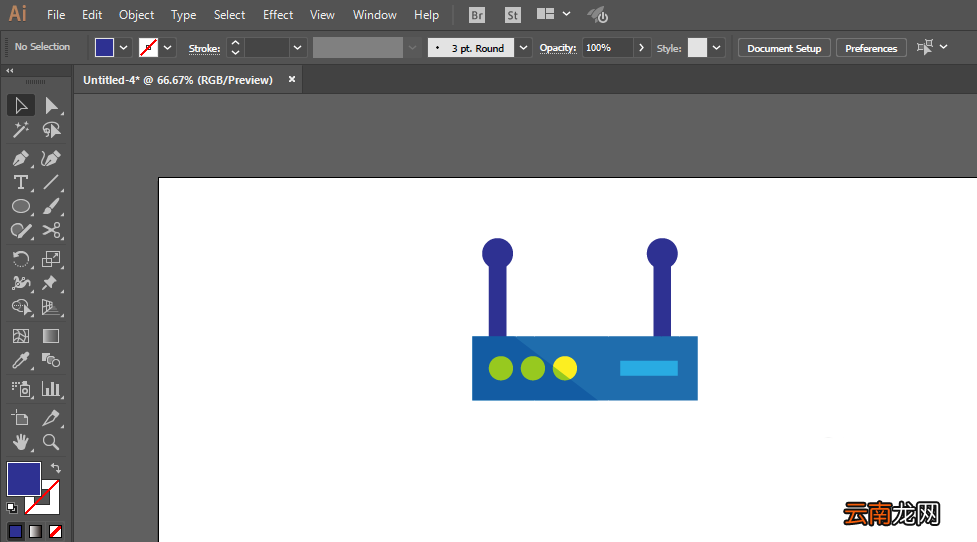Click the blue fill color swatch in toolbox
This screenshot has width=977, height=542.
[x=24, y=478]
